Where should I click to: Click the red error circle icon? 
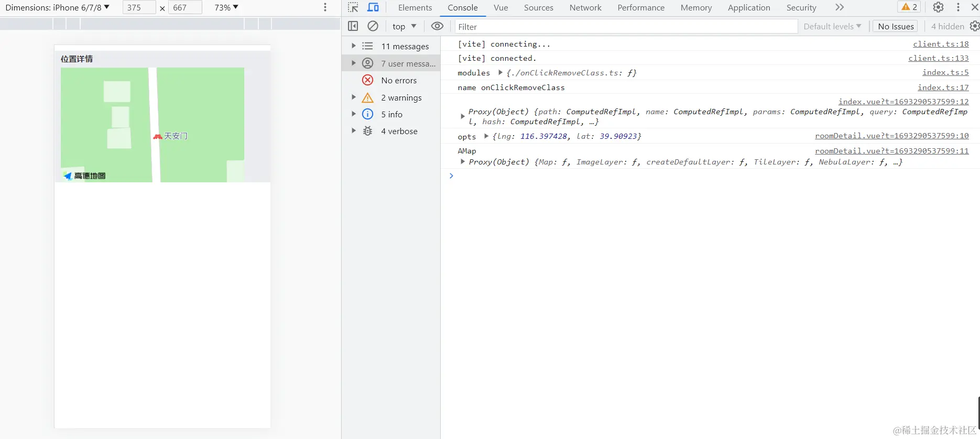point(368,80)
